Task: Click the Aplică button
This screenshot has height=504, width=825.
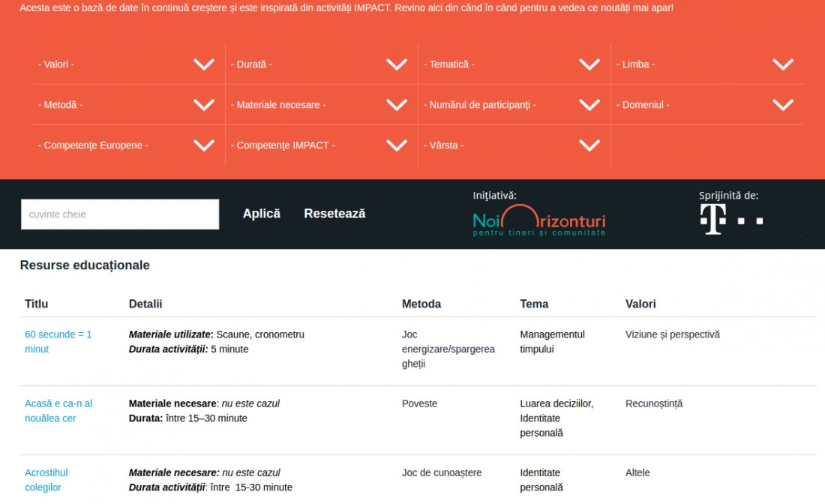Action: click(x=262, y=214)
